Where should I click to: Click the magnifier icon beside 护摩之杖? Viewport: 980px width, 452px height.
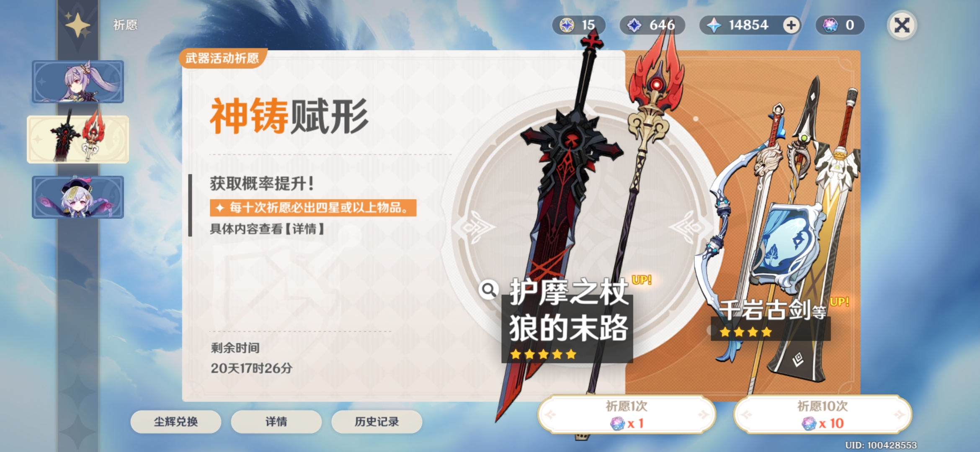(488, 290)
